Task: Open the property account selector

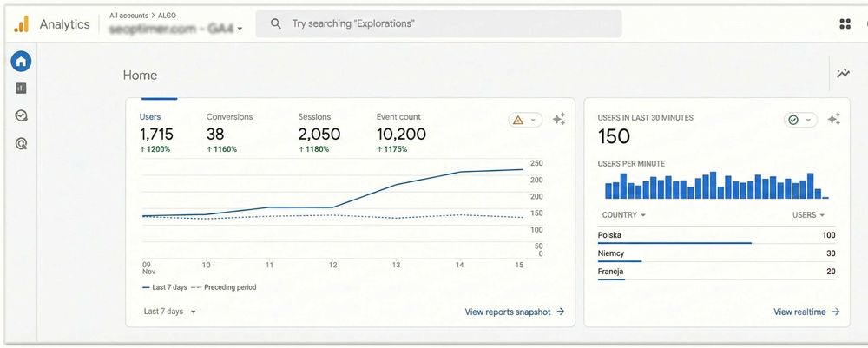Action: 176,28
